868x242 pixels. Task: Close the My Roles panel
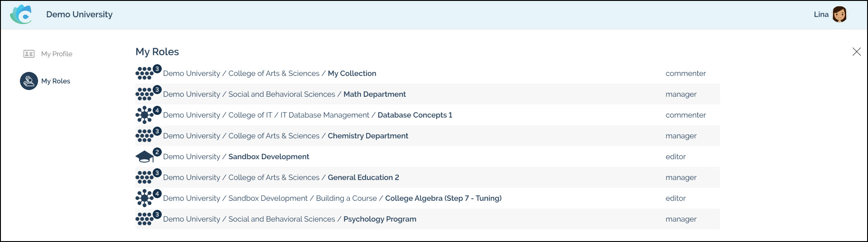pos(856,52)
